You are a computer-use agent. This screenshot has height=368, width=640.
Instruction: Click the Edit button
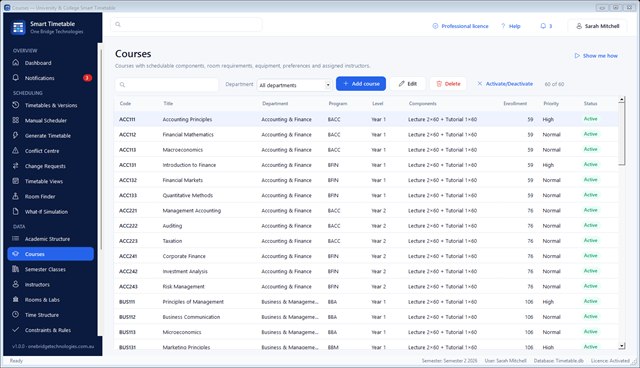408,84
